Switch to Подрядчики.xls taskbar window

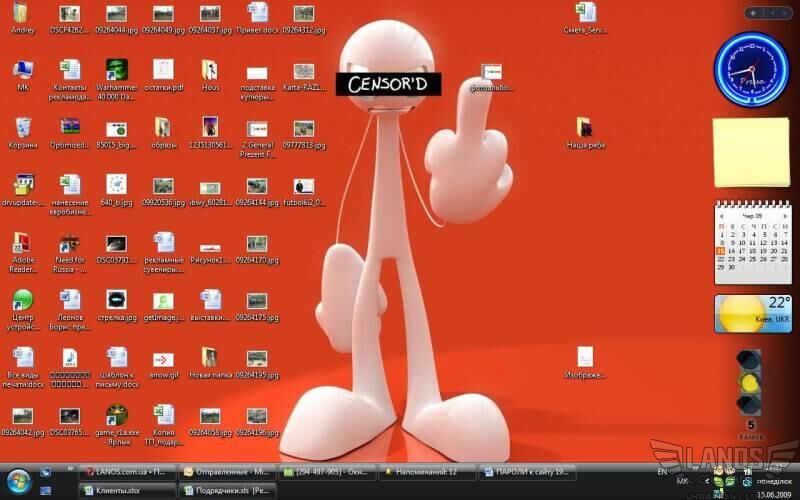[226, 490]
